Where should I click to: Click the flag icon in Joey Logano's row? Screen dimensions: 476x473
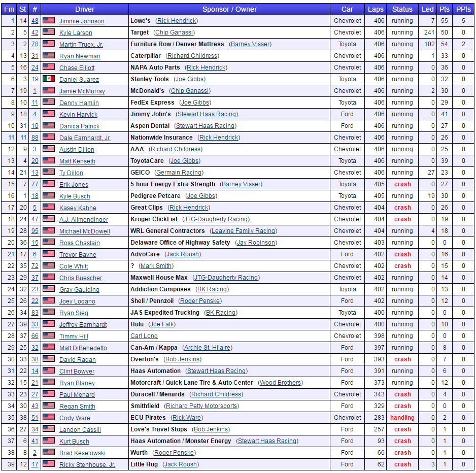49,301
